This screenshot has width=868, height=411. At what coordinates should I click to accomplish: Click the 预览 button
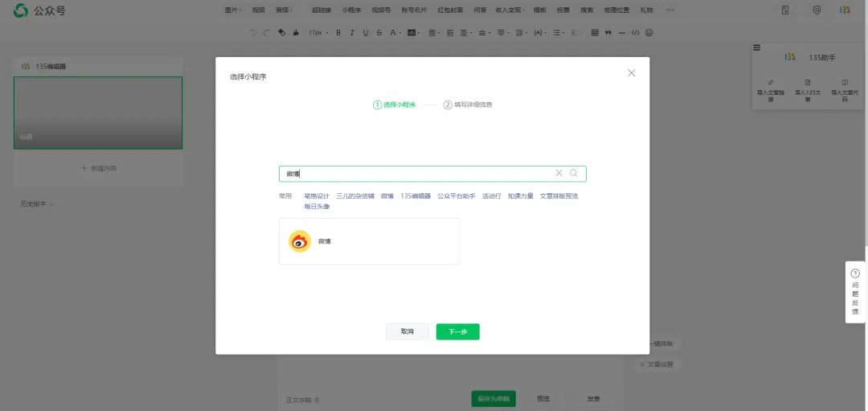pyautogui.click(x=543, y=399)
